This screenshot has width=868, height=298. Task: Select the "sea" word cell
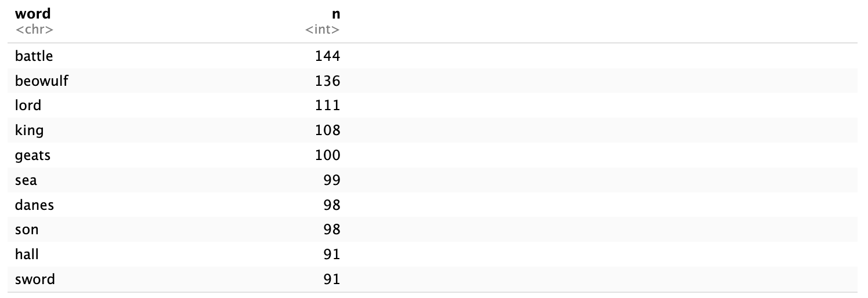coord(26,180)
